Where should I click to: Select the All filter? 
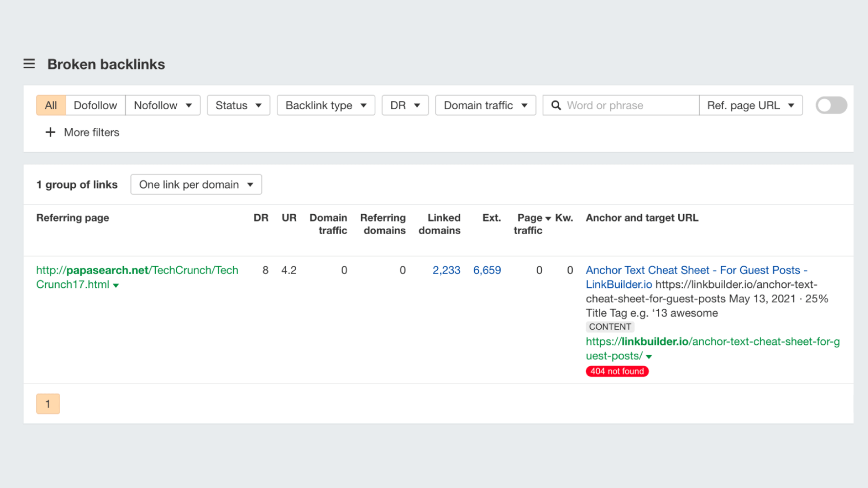[x=51, y=105]
